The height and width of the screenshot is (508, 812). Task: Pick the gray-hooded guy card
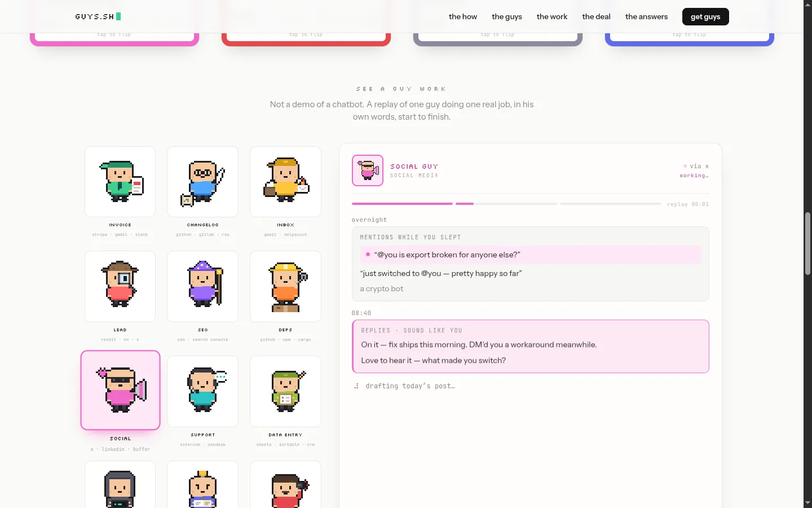pyautogui.click(x=120, y=485)
